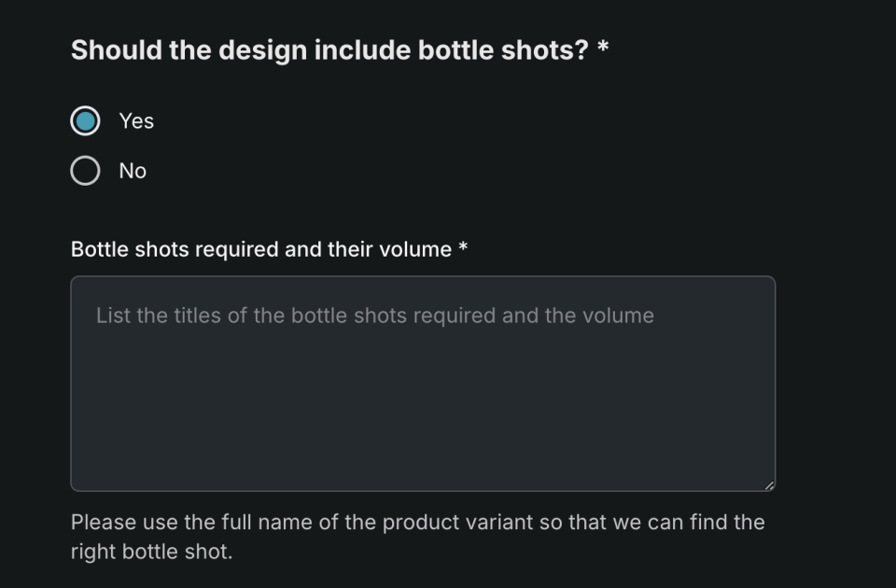Click the filled blue dot inside Yes radio
The height and width of the screenshot is (588, 896).
85,121
